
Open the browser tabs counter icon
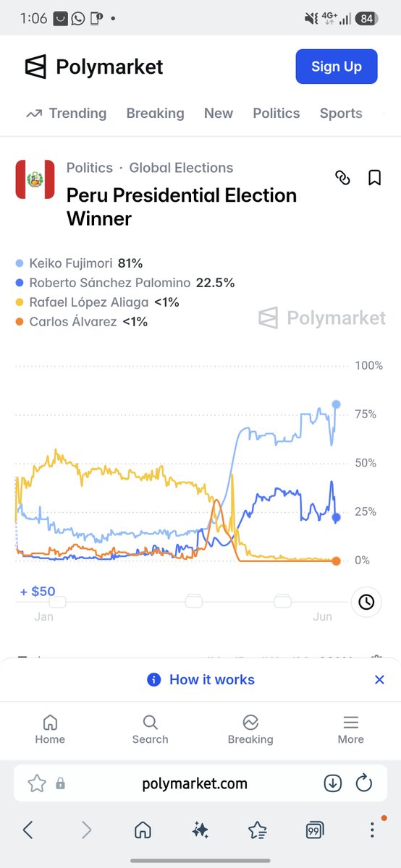[x=314, y=830]
